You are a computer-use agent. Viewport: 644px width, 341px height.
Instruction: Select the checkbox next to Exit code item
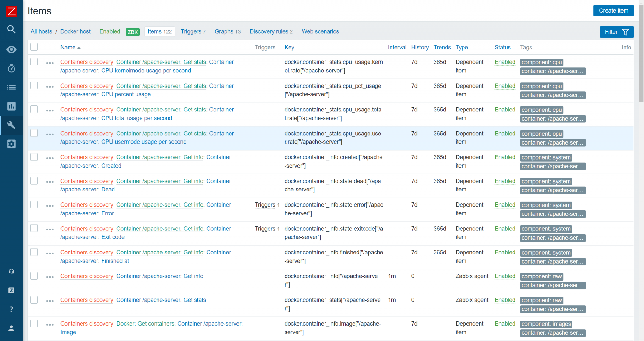34,228
